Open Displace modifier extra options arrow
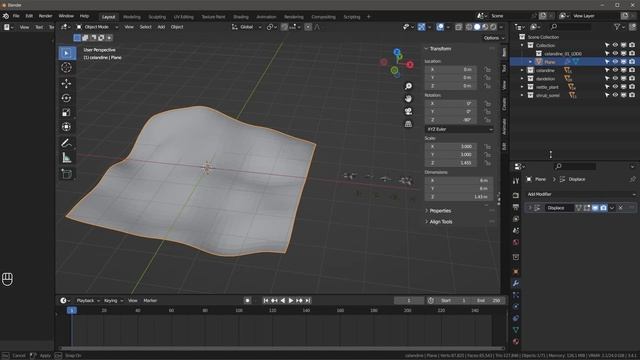 [612, 208]
